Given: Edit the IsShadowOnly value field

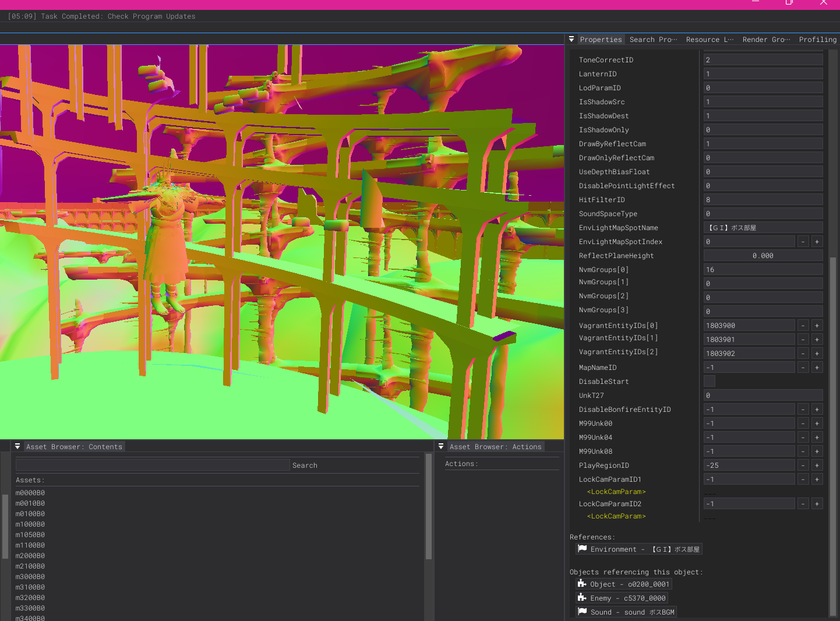Looking at the screenshot, I should click(x=763, y=129).
